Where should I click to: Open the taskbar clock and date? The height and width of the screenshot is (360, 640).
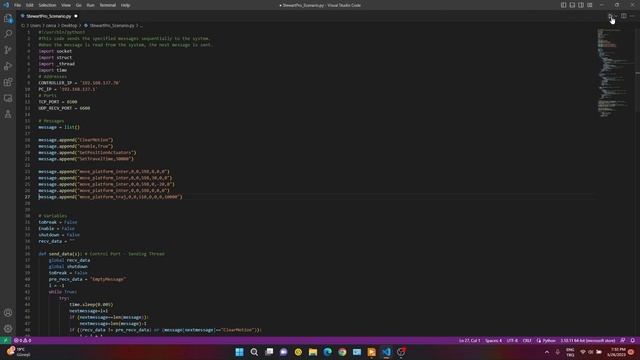pyautogui.click(x=616, y=352)
